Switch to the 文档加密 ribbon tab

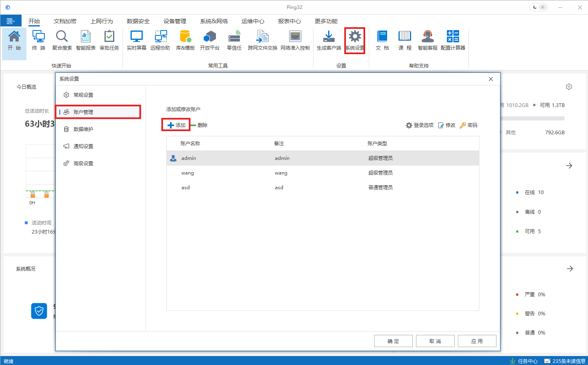65,21
